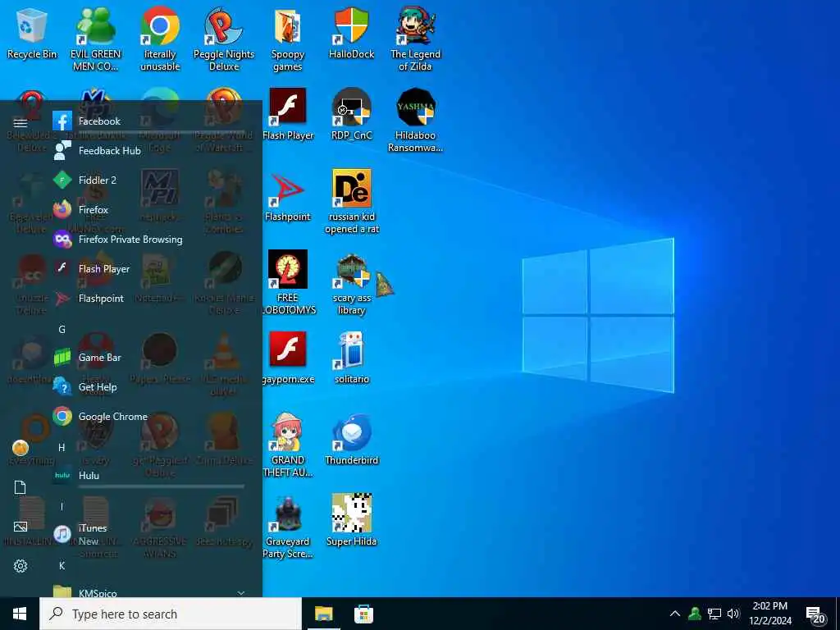
Task: Launch Feedback Hub from the app list
Action: (148, 151)
